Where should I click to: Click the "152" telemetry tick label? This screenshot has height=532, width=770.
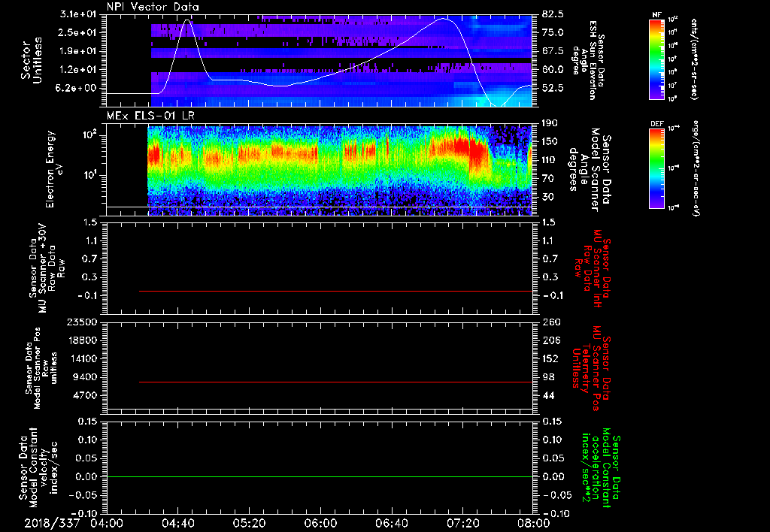(x=550, y=358)
